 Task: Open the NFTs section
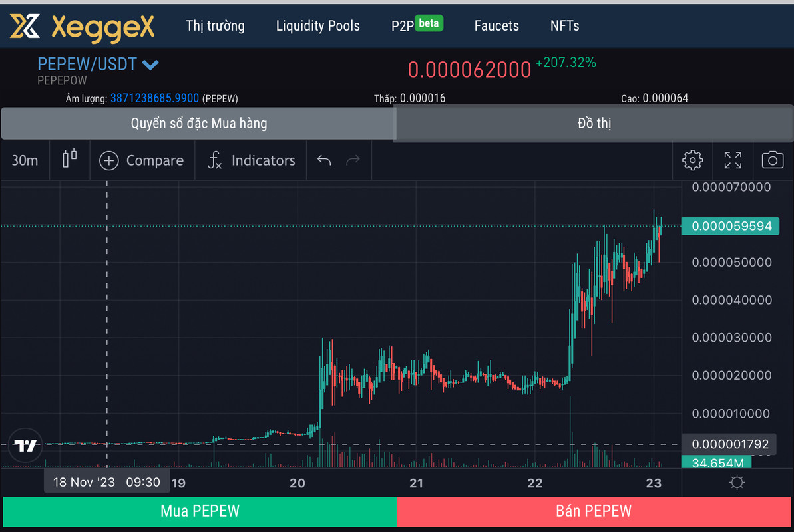(564, 25)
